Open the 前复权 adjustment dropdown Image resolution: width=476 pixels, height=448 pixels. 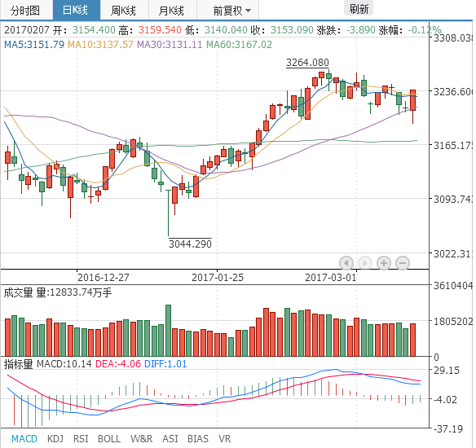tap(232, 11)
